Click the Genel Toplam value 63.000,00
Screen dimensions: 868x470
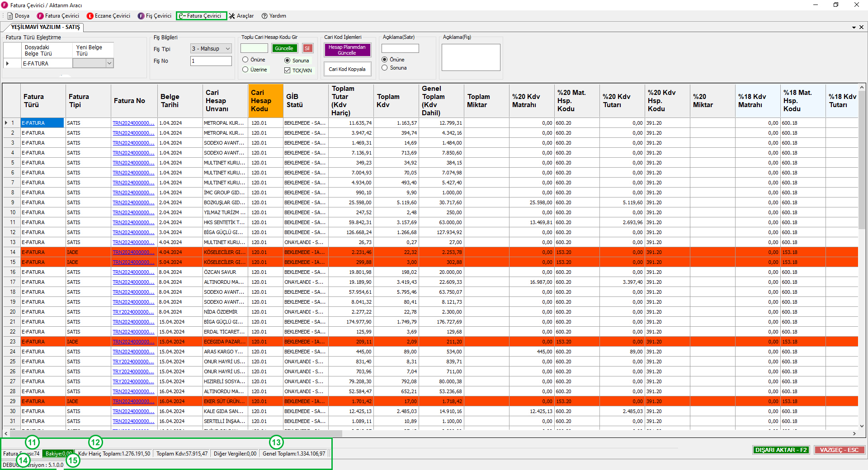pos(441,222)
